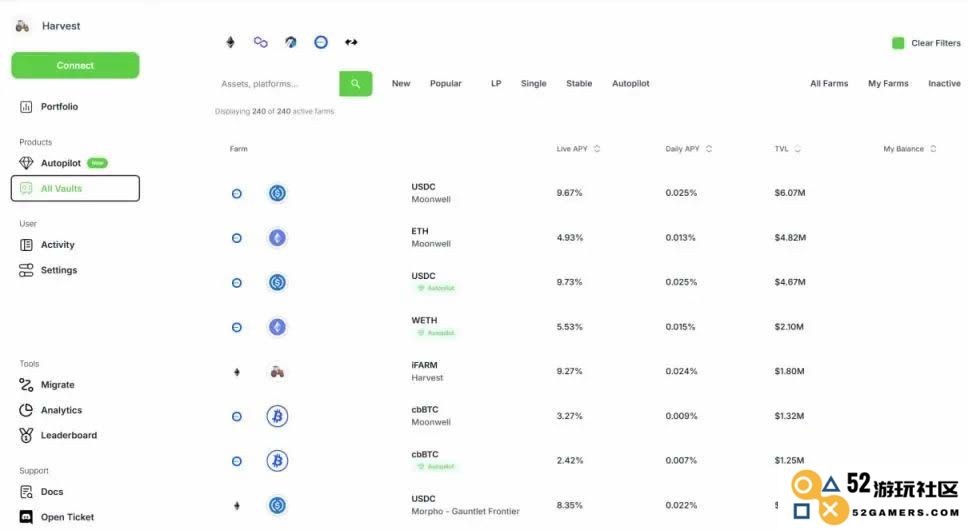This screenshot has height=530, width=968.
Task: Filter by Base network icon
Action: click(x=321, y=42)
